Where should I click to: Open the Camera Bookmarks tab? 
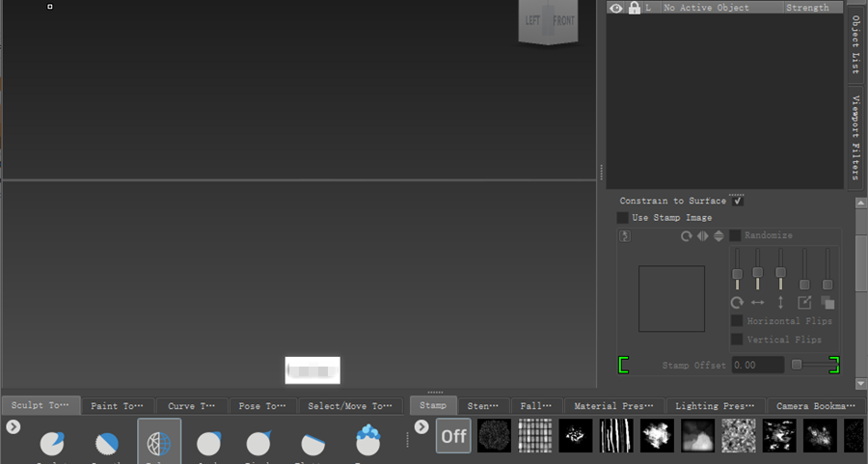tap(816, 406)
